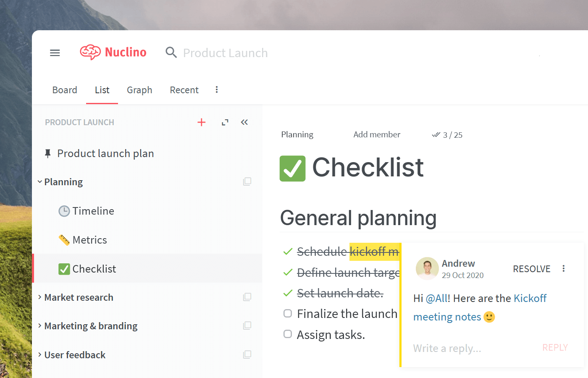The width and height of the screenshot is (588, 378).
Task: Expand the User feedback section
Action: coord(40,354)
